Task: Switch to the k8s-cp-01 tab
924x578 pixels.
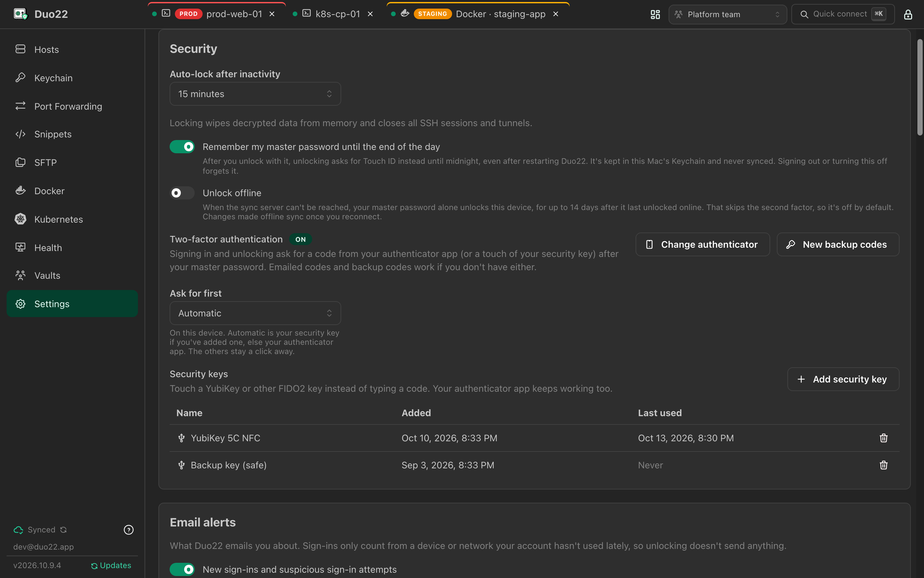Action: 332,14
